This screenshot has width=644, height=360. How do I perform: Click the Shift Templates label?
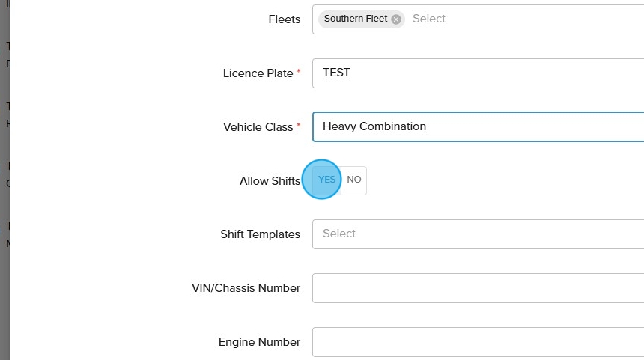(260, 234)
